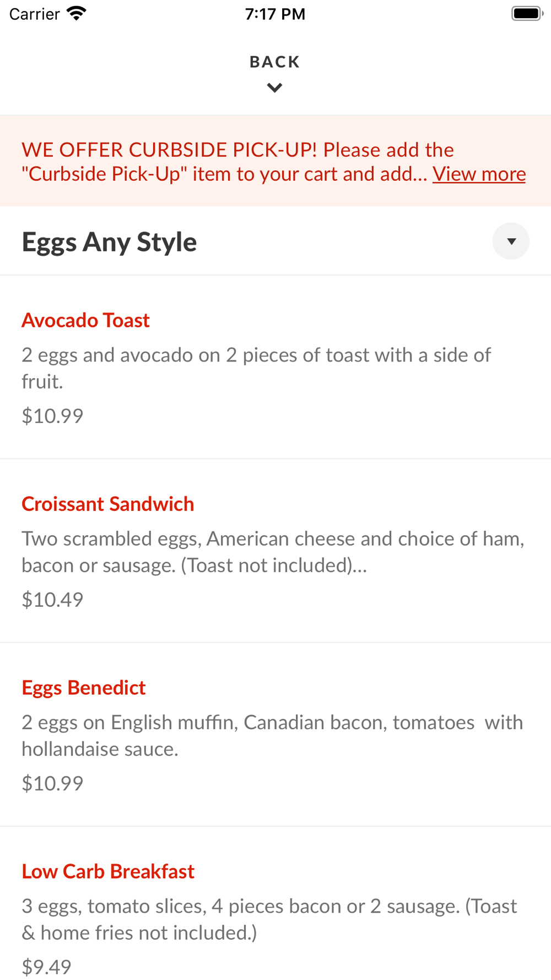This screenshot has width=551, height=980.
Task: Open the Low Carb Breakfast item
Action: (x=108, y=871)
